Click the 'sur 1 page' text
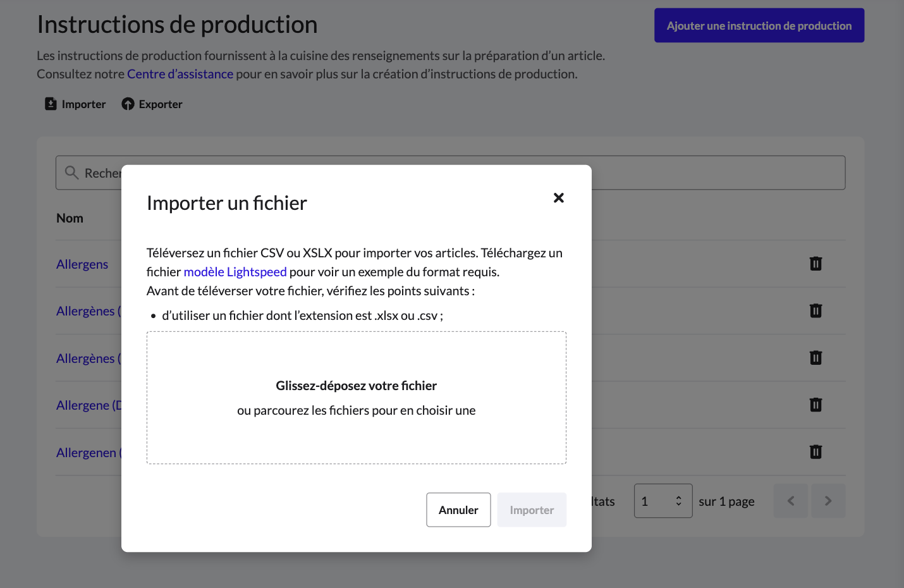The height and width of the screenshot is (588, 904). [727, 501]
